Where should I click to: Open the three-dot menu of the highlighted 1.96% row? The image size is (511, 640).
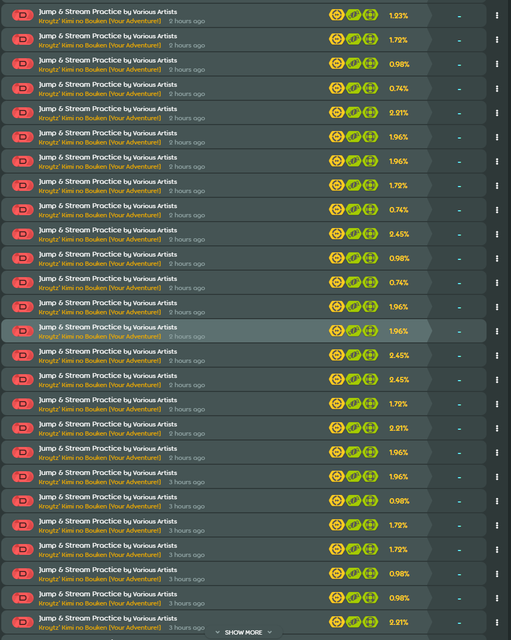tap(497, 331)
